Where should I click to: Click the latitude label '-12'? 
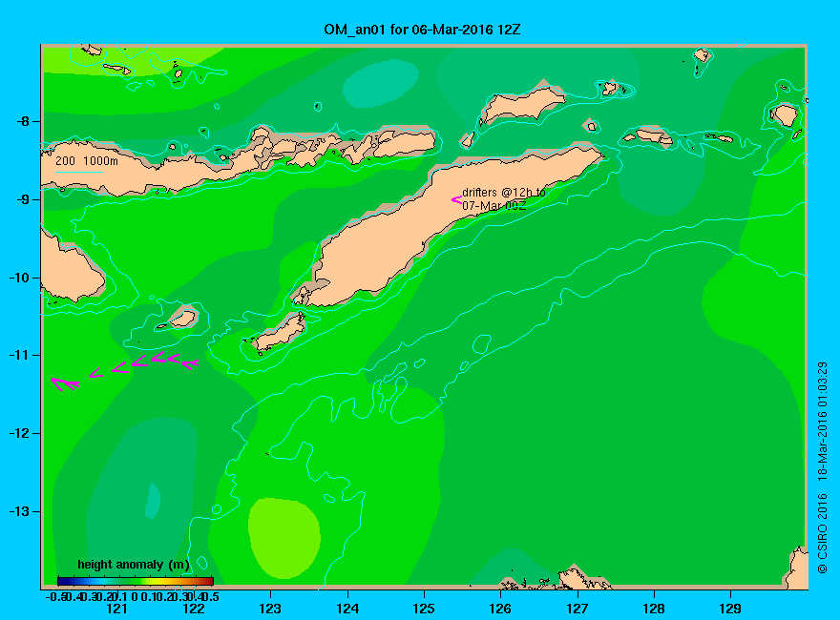[19, 434]
